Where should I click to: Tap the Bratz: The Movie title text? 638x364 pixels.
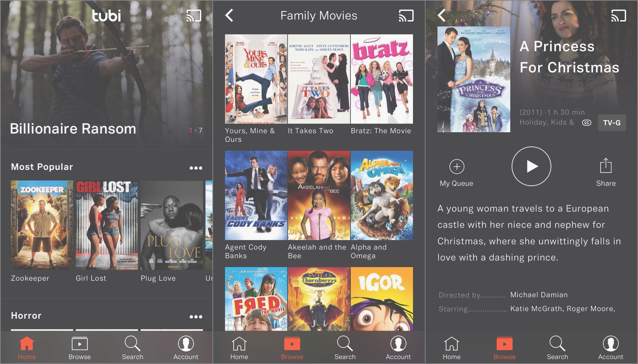[x=381, y=131]
